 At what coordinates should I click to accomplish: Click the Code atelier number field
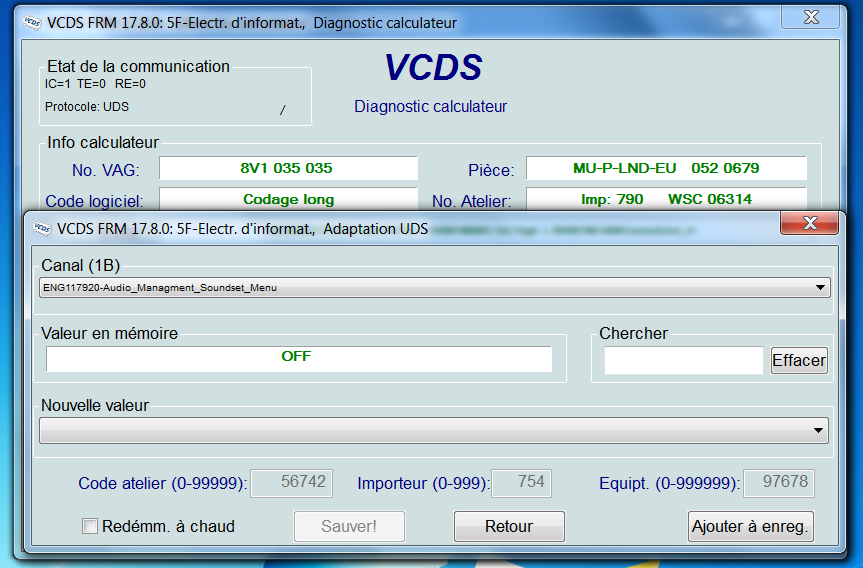point(291,483)
